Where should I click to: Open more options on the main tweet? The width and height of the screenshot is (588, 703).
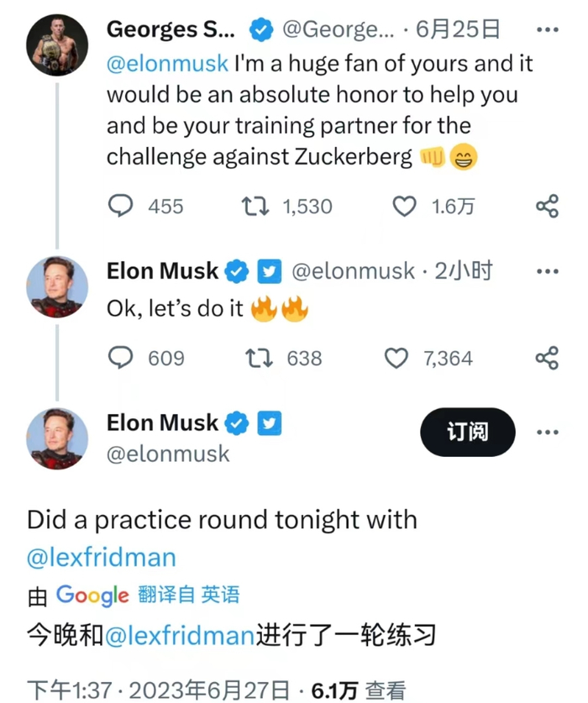(x=547, y=432)
